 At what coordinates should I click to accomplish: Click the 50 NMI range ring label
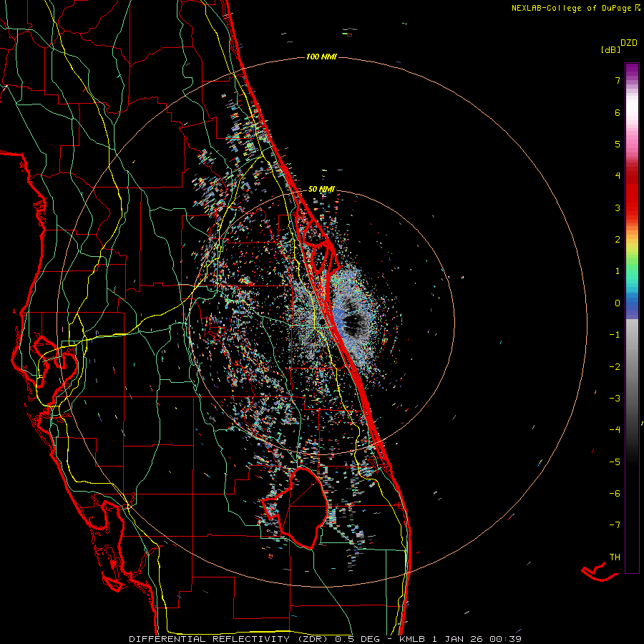point(321,189)
